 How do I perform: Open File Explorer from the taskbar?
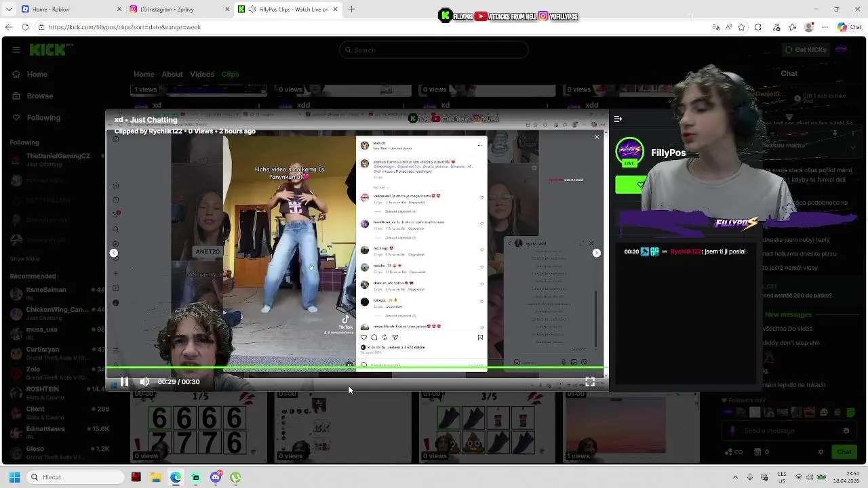coord(155,477)
